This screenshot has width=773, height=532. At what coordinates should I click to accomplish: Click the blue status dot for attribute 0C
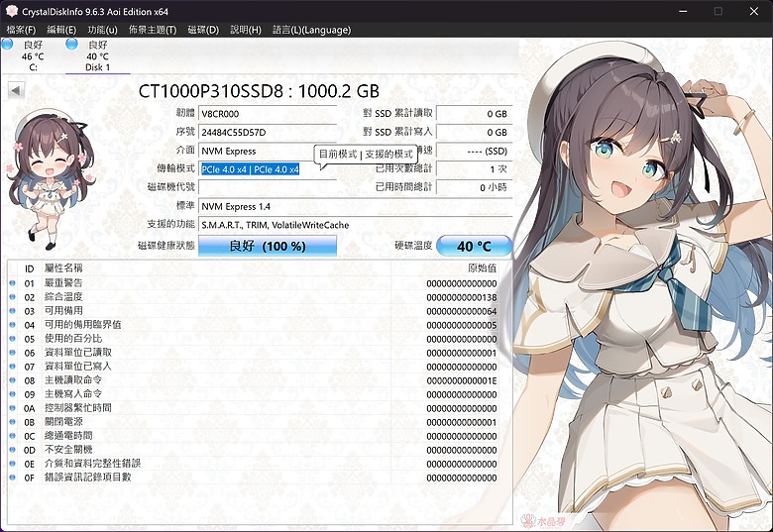point(12,436)
